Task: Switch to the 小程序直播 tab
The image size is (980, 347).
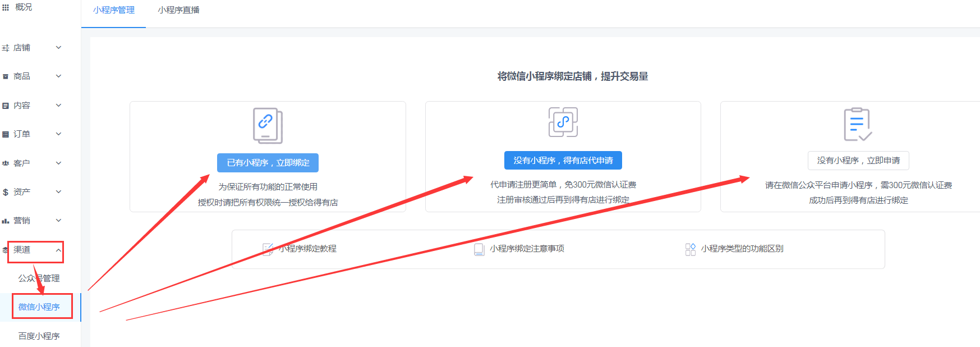Action: tap(178, 10)
